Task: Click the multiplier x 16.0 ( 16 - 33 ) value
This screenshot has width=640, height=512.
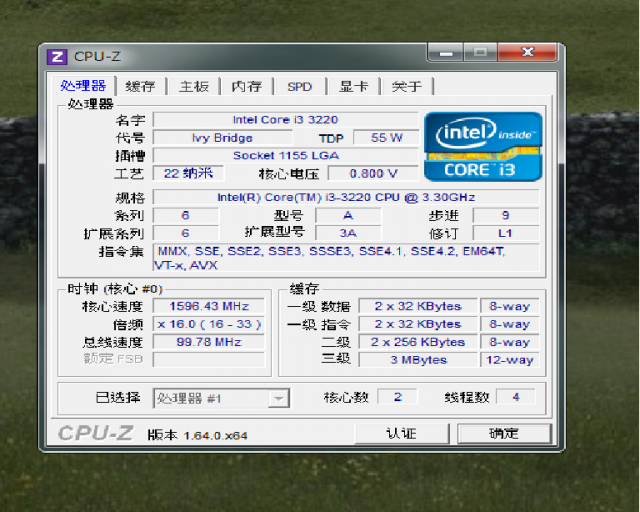Action: pyautogui.click(x=209, y=324)
